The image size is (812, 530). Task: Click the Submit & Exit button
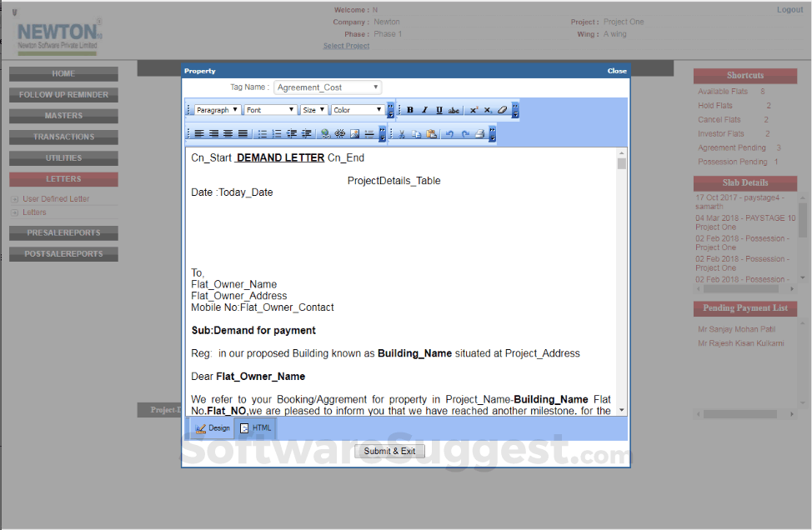389,450
